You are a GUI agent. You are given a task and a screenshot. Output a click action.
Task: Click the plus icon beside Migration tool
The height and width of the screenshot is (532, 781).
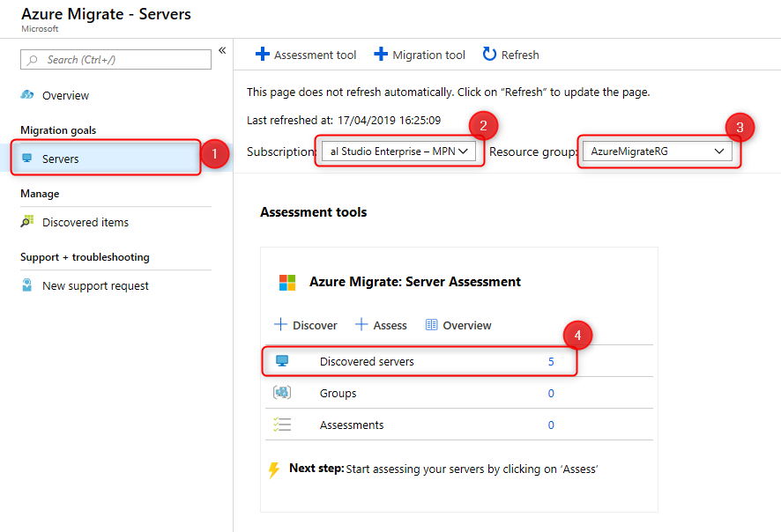(x=381, y=54)
